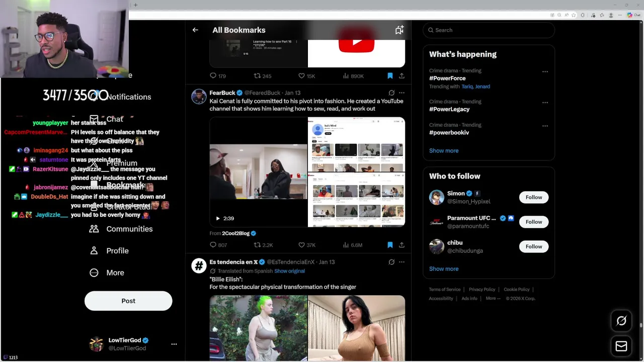Open the Grok floating button
Image resolution: width=644 pixels, height=362 pixels.
[621, 321]
